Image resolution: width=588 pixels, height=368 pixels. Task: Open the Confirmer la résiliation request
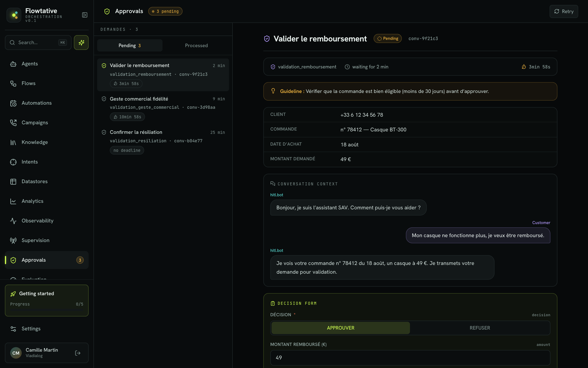pos(163,141)
